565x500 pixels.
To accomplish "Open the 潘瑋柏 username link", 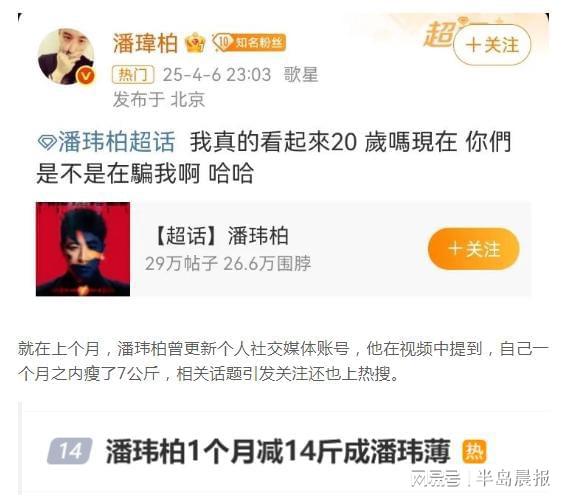I will point(146,43).
